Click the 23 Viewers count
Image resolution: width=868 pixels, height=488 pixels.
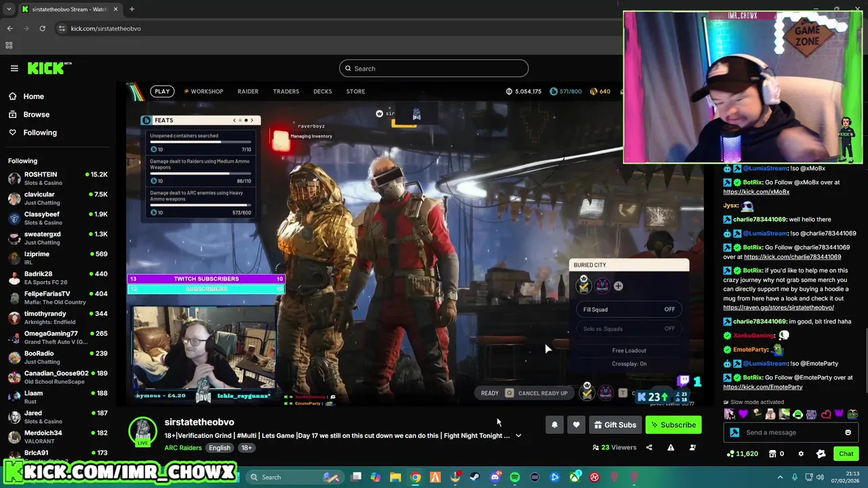pyautogui.click(x=614, y=447)
